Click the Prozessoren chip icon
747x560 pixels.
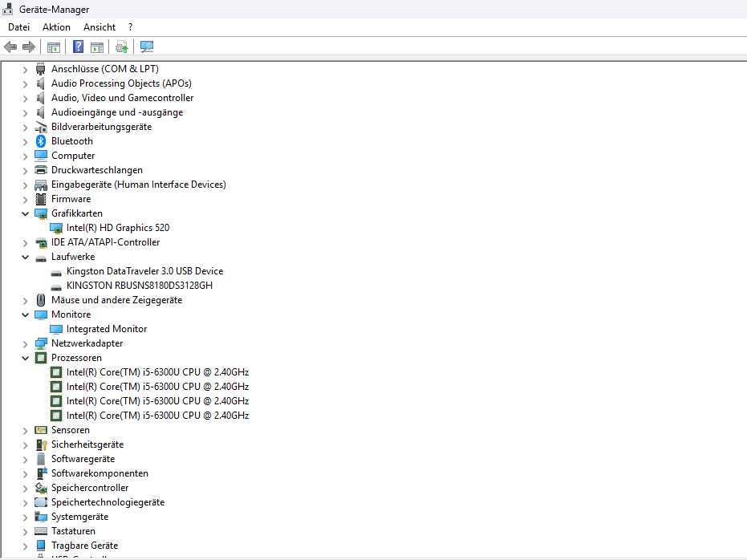point(41,358)
